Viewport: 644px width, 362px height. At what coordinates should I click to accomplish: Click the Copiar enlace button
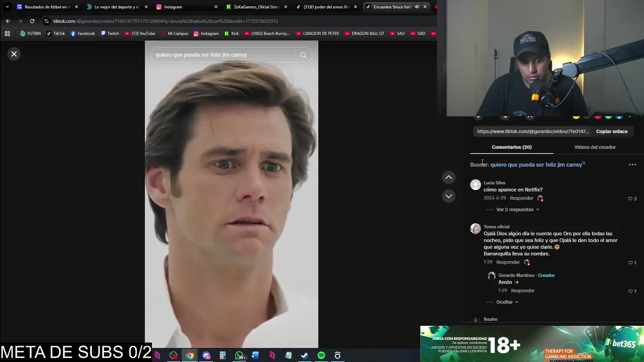click(612, 131)
